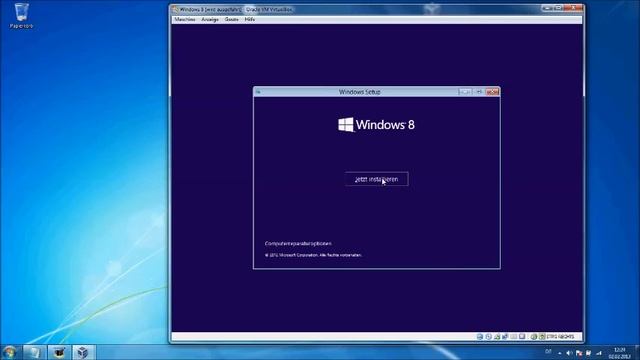Viewport: 640px width, 360px height.
Task: Minimize the VirtualBox VM window
Action: (547, 8)
